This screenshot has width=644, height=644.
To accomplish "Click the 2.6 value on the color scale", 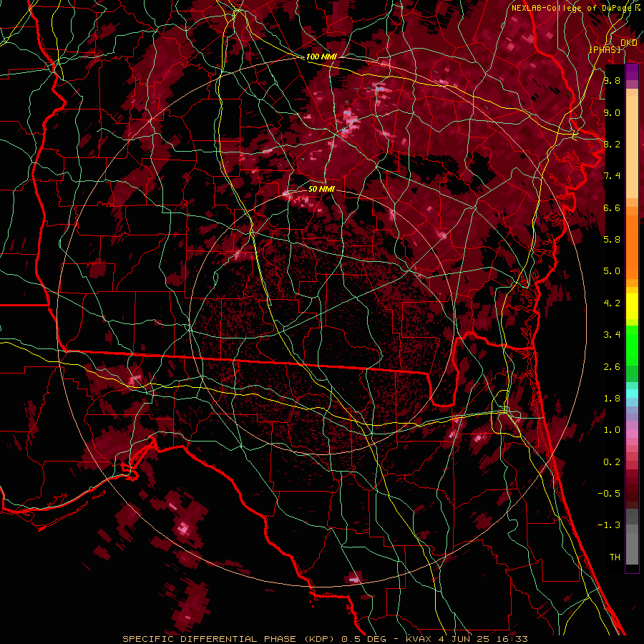I will click(612, 367).
